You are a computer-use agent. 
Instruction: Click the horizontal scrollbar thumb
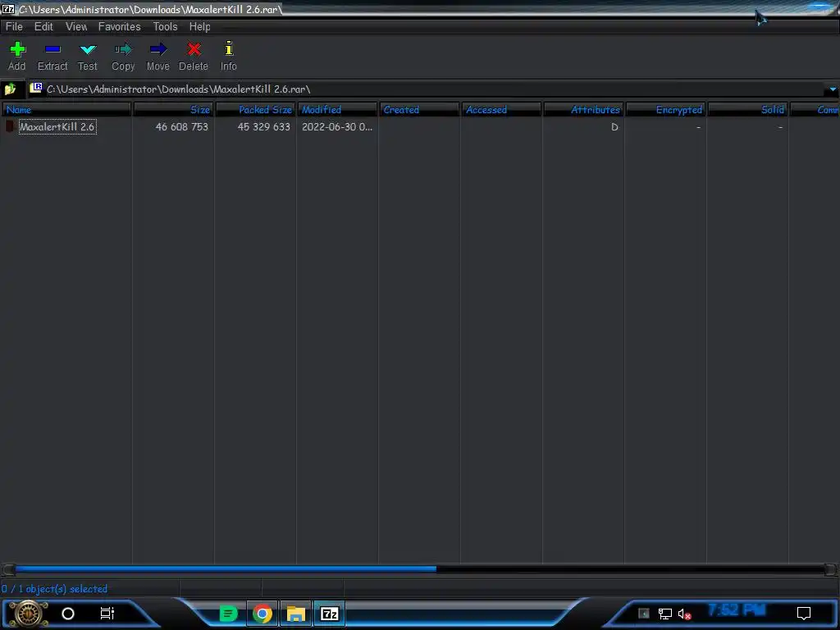226,569
